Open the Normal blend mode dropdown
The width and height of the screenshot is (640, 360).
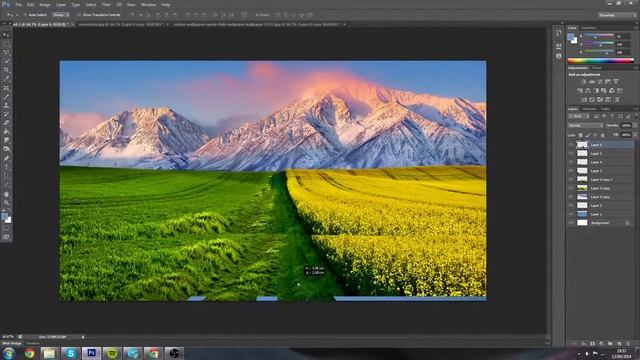585,126
